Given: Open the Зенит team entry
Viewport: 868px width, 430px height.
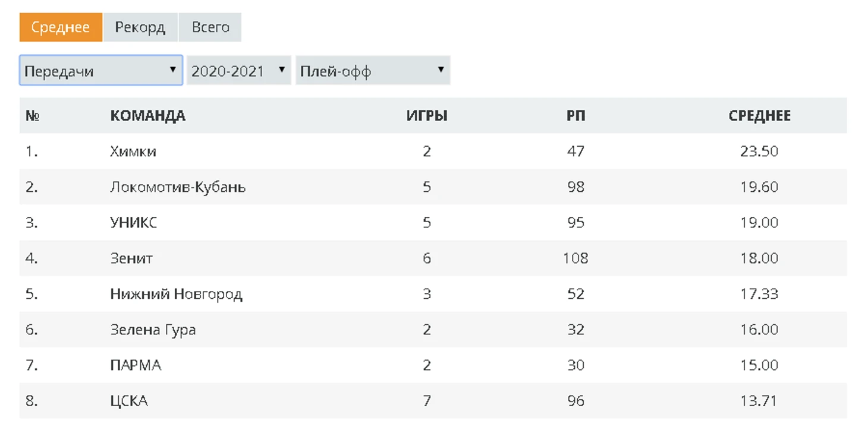Looking at the screenshot, I should pos(131,258).
